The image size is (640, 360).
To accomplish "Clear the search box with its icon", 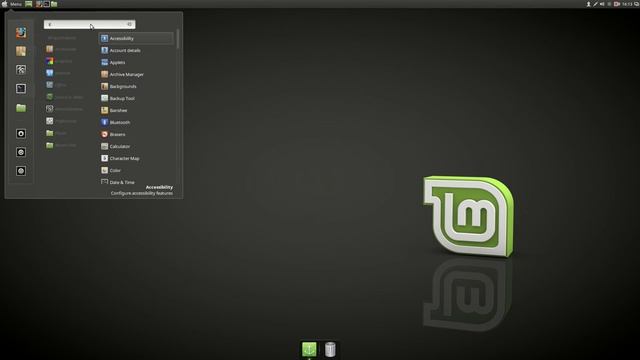I will 130,24.
